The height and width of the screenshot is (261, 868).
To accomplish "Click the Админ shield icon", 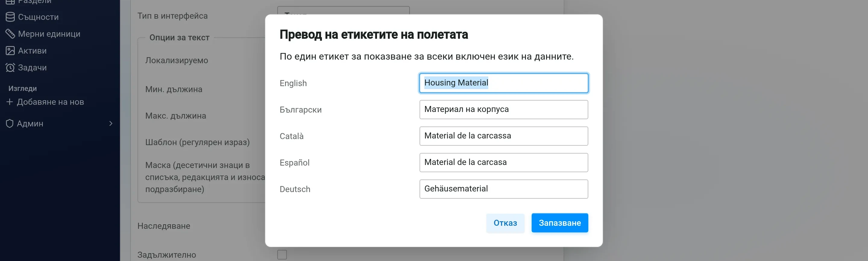I will pyautogui.click(x=10, y=124).
